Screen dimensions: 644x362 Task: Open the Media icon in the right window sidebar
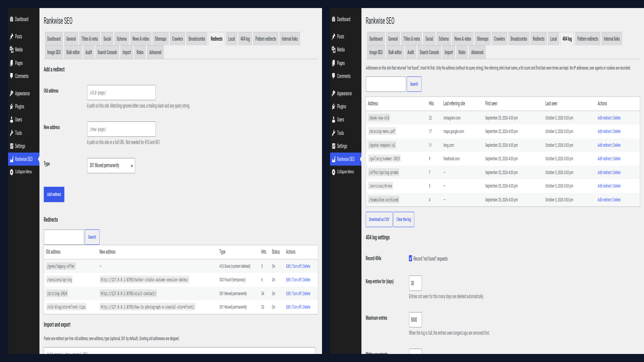[334, 50]
